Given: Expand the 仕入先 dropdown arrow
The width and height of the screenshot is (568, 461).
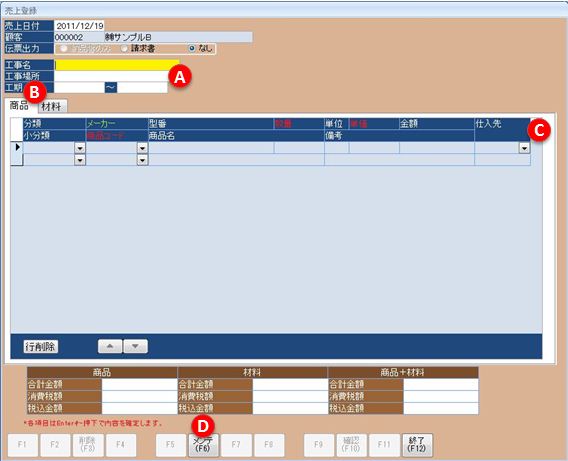Looking at the screenshot, I should (524, 148).
